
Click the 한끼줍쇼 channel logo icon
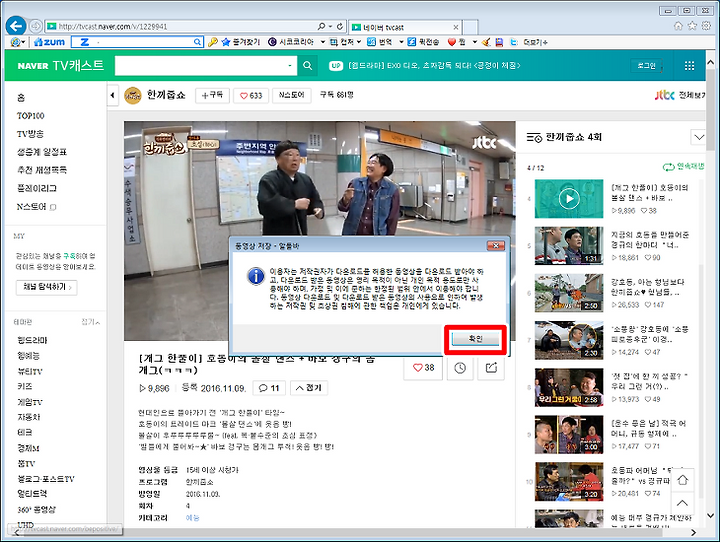pos(133,96)
